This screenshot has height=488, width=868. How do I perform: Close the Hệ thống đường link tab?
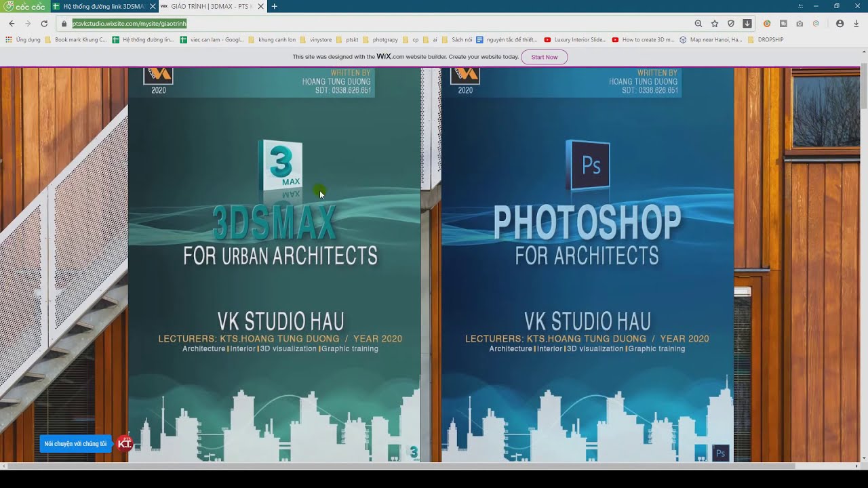pos(152,6)
